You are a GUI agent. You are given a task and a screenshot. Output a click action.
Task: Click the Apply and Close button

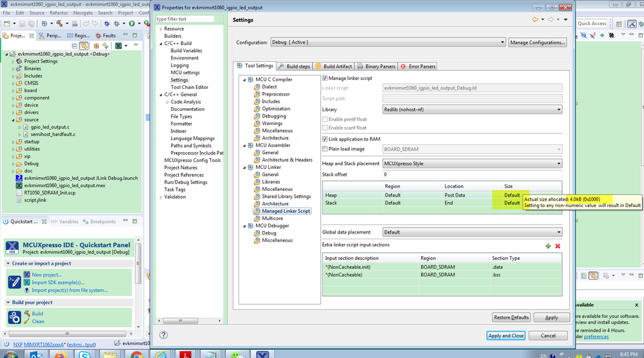click(x=506, y=335)
